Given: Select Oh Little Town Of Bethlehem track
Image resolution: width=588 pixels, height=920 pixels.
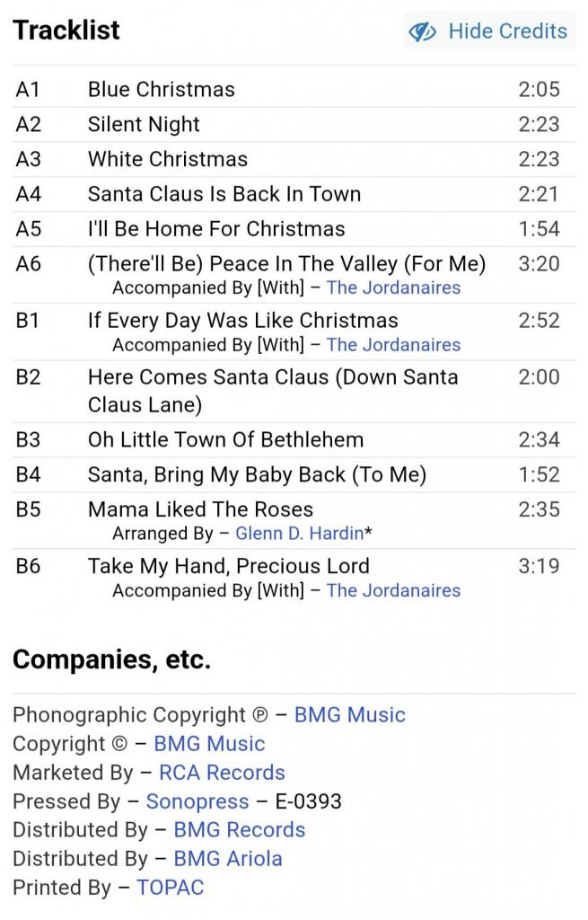Looking at the screenshot, I should 225,440.
